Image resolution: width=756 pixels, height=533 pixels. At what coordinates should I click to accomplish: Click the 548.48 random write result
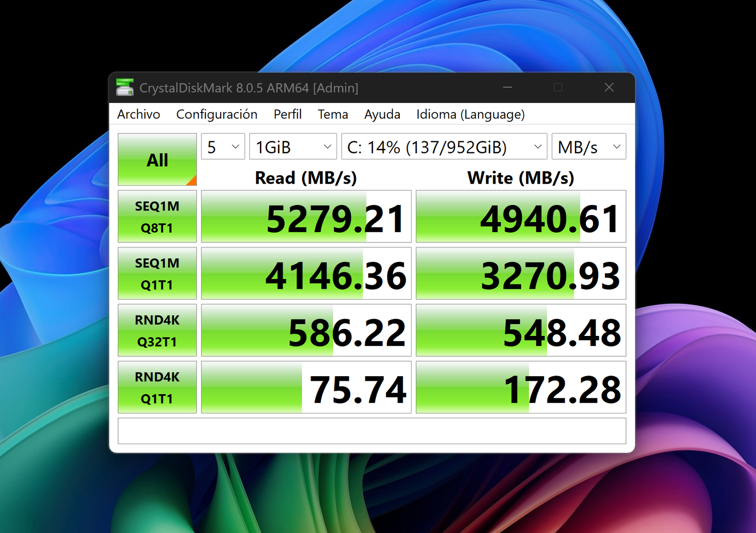[x=521, y=330]
